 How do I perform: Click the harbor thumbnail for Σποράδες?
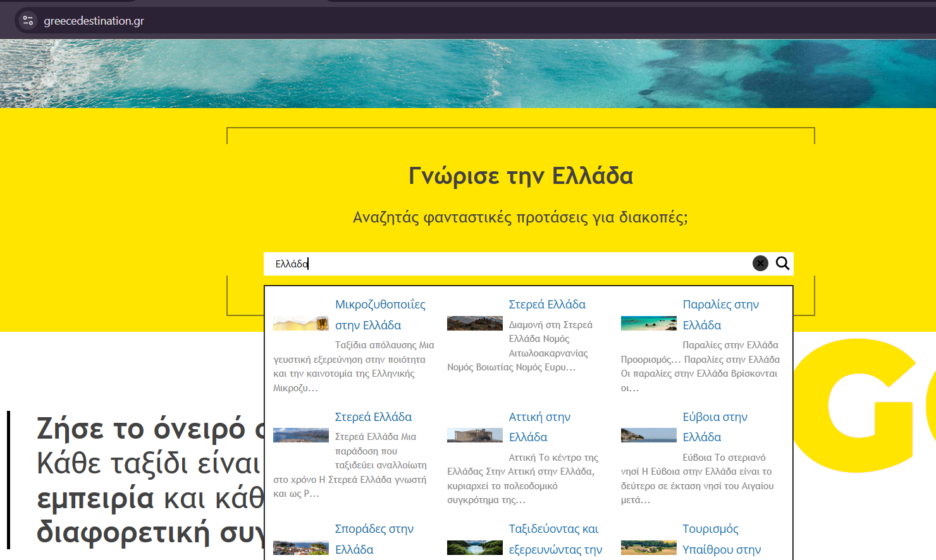click(301, 547)
